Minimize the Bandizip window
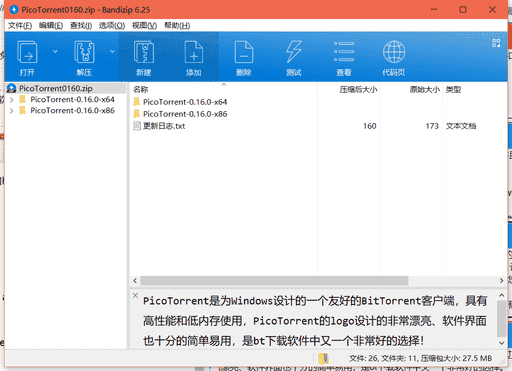 pos(434,10)
